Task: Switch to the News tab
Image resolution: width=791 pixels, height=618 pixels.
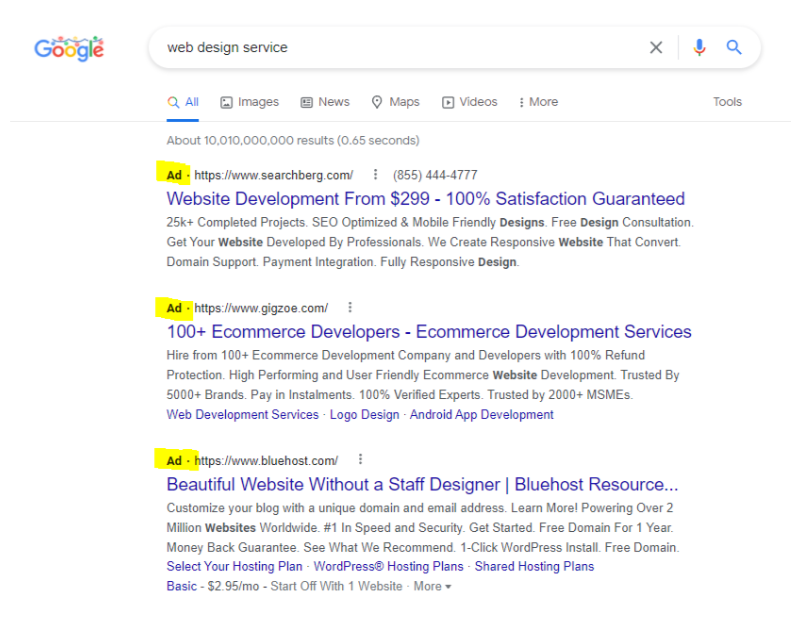Action: click(x=325, y=102)
